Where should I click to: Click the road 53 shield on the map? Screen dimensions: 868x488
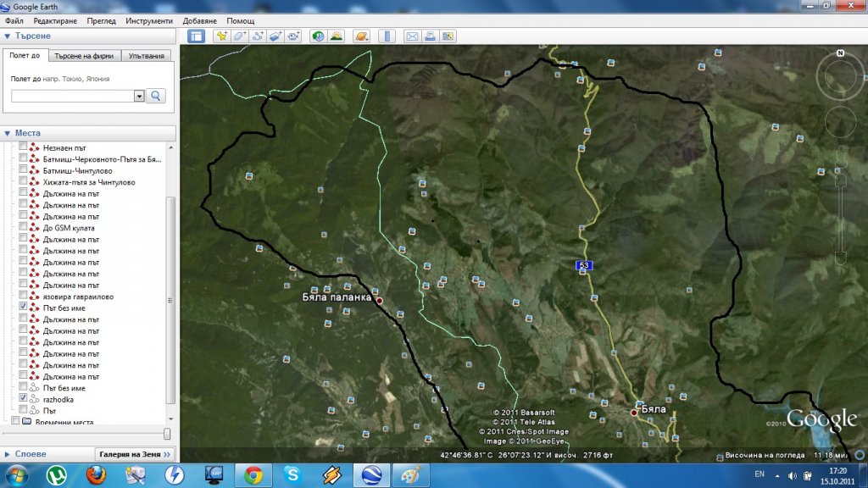(584, 265)
